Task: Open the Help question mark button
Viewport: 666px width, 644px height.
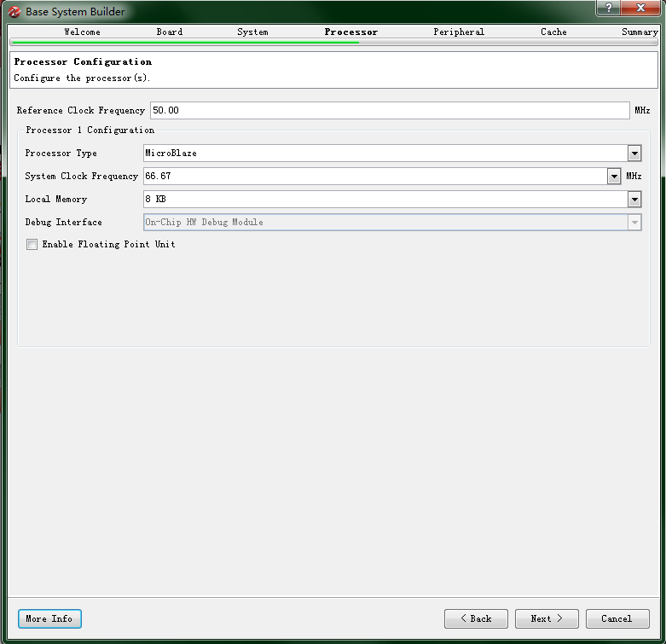Action: pyautogui.click(x=609, y=8)
